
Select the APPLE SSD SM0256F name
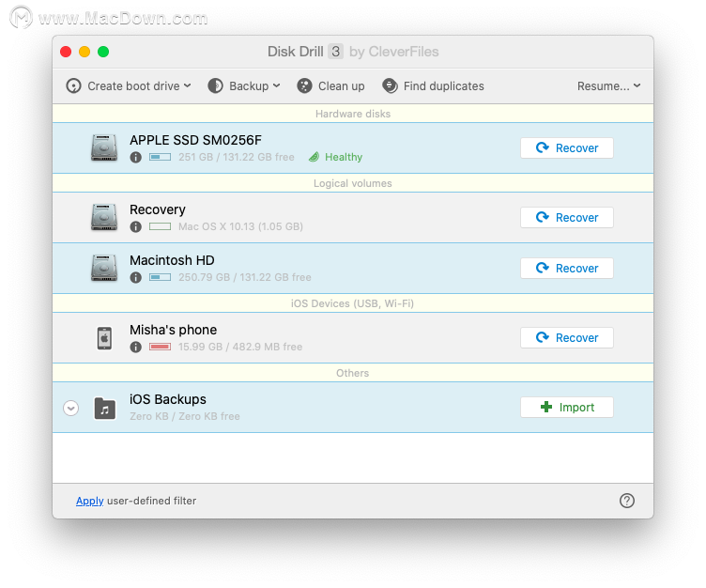click(195, 140)
